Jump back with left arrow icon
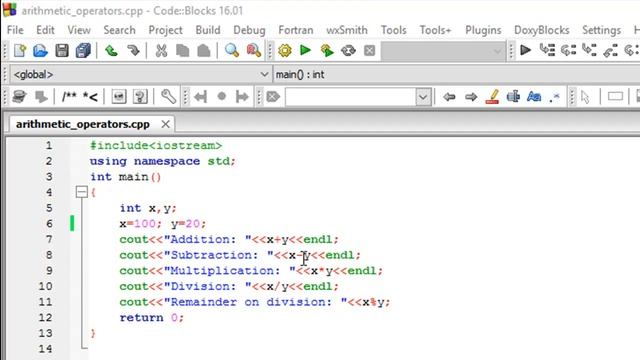Image resolution: width=640 pixels, height=360 pixels. coord(449,97)
